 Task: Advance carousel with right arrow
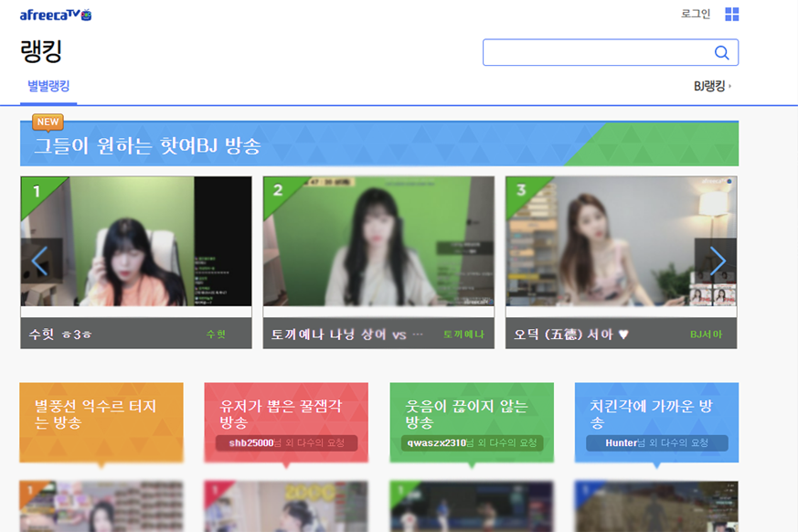(718, 261)
